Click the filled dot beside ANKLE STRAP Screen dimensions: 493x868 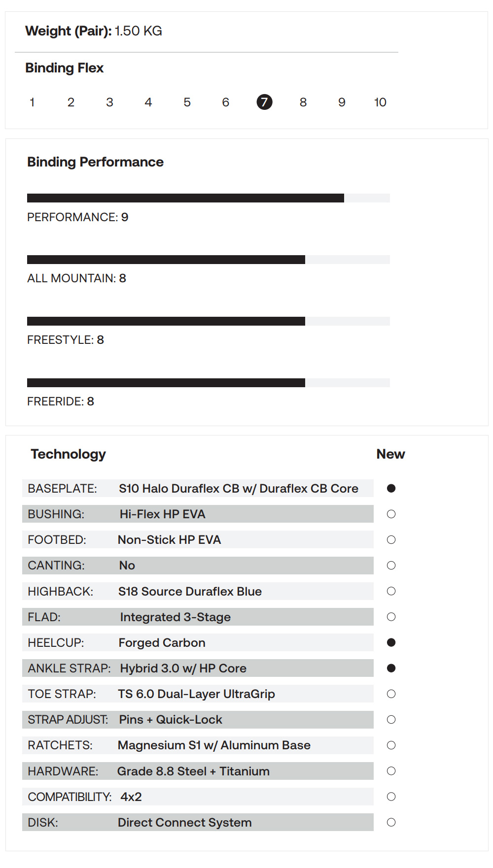click(391, 668)
